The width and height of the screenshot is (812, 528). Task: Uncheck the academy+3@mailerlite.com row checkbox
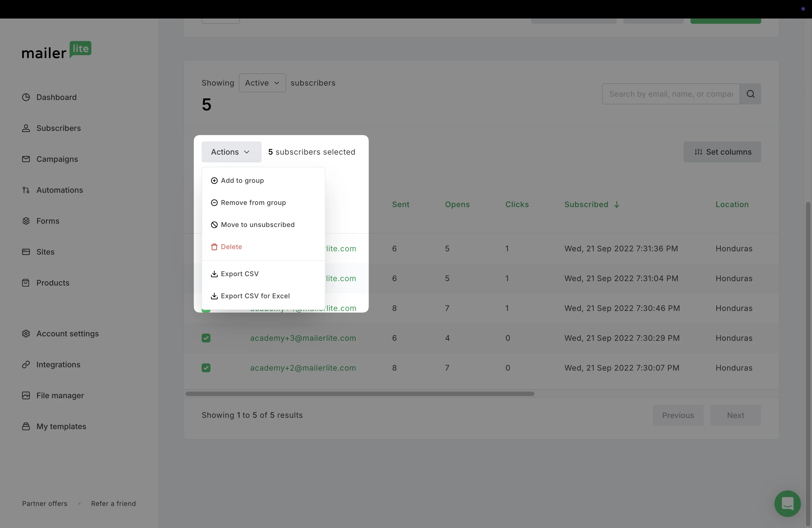coord(206,338)
